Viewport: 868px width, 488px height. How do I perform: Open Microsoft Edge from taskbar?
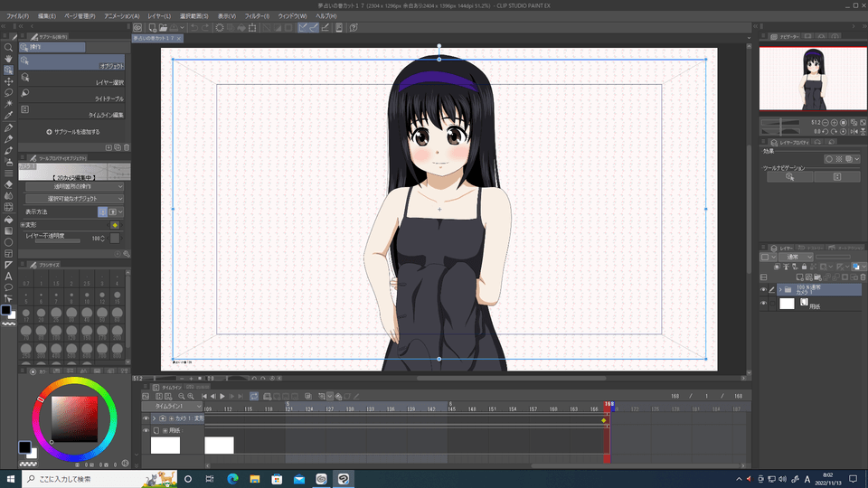tap(232, 479)
